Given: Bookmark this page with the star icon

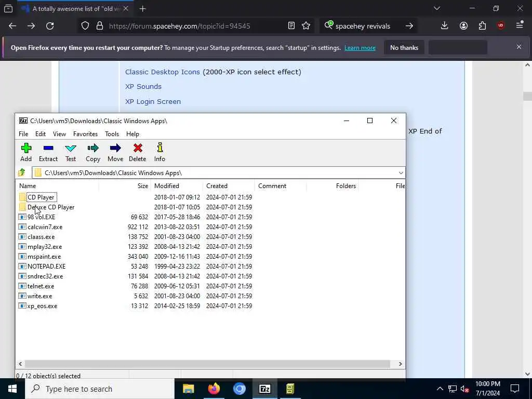Looking at the screenshot, I should tap(306, 26).
